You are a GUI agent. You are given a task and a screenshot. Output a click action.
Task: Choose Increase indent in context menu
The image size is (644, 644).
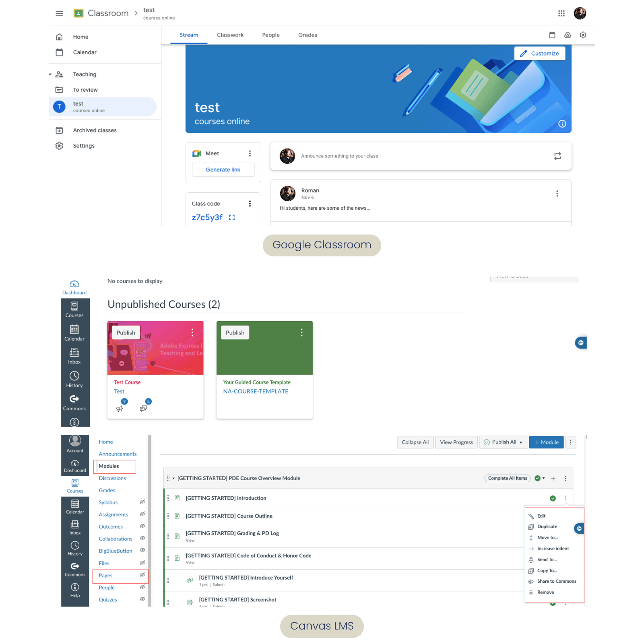553,549
